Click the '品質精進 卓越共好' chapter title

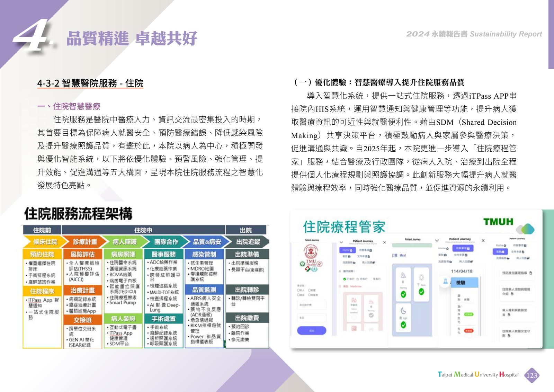[132, 38]
